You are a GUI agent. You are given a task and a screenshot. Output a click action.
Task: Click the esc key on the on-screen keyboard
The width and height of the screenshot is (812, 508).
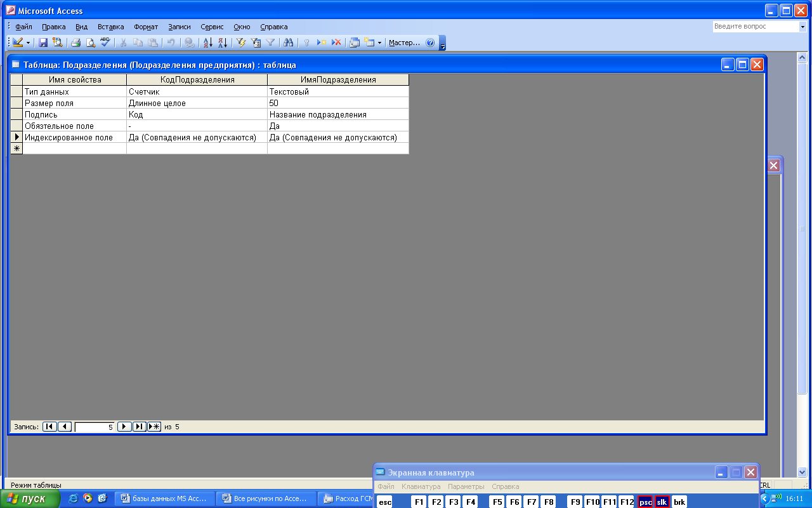tap(385, 502)
